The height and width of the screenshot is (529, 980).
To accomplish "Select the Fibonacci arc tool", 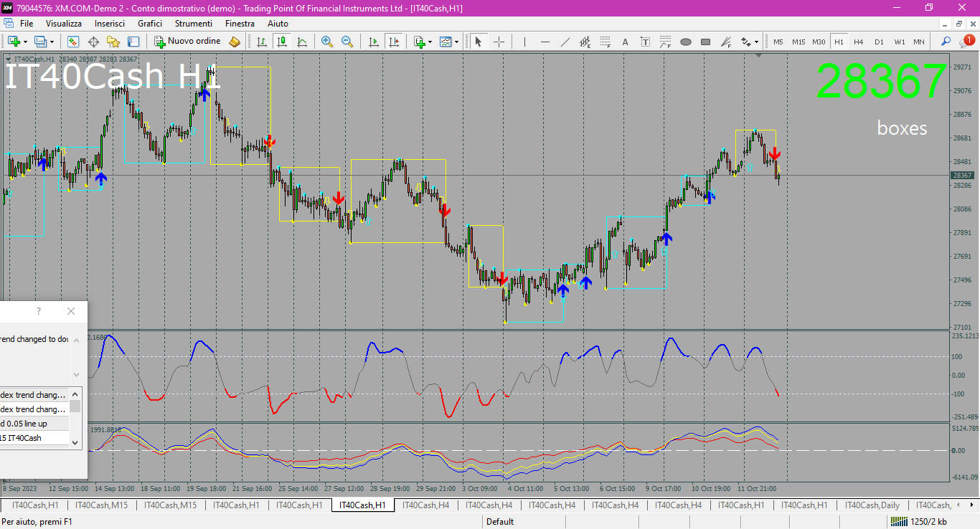I will 665,42.
